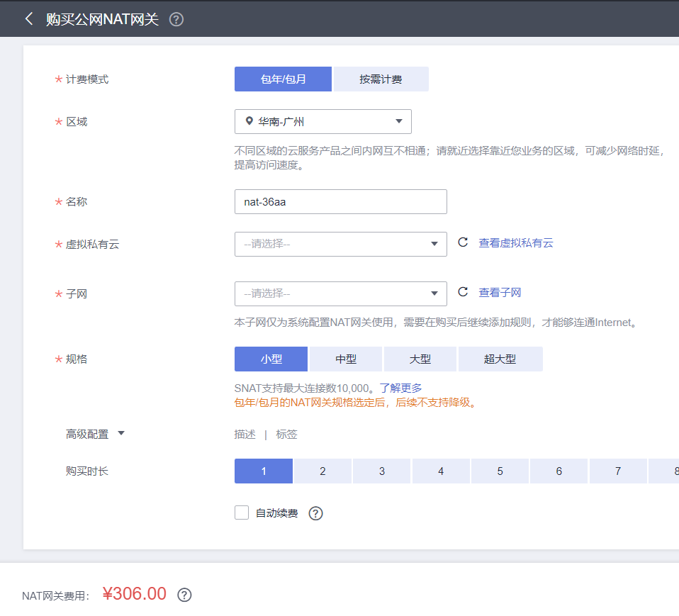Set purchase duration to 4

click(x=441, y=471)
